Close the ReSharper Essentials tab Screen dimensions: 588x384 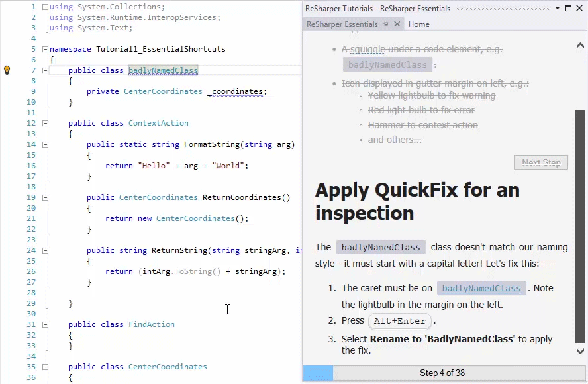pyautogui.click(x=397, y=24)
